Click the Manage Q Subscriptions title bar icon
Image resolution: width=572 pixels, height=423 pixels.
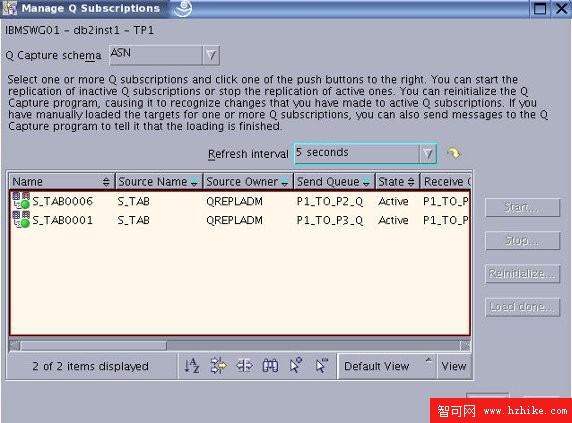[9, 8]
